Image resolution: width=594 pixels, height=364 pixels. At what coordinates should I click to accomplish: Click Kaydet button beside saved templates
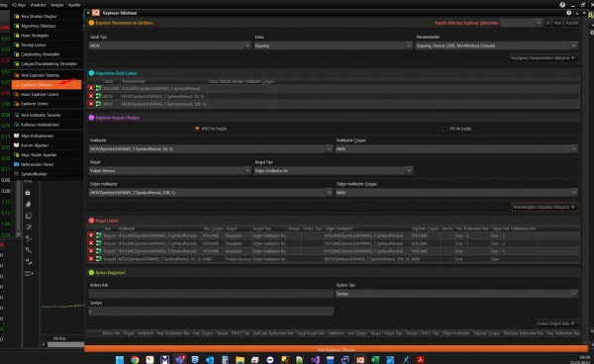[x=571, y=23]
